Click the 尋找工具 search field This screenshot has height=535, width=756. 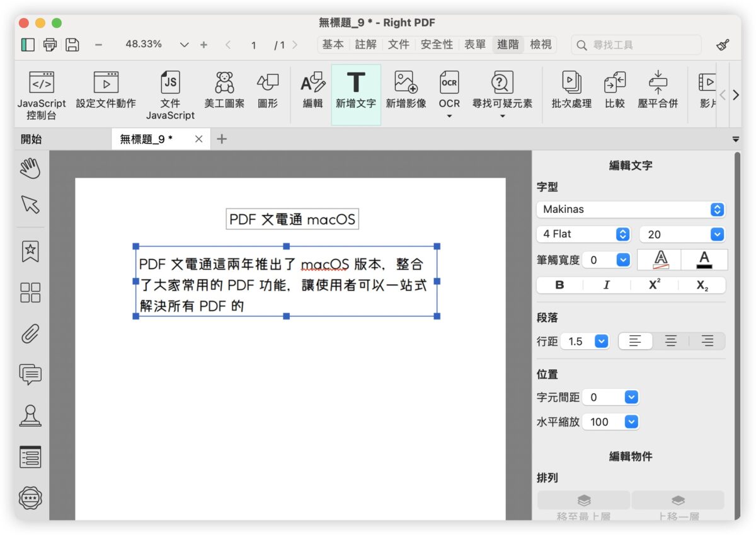point(636,45)
